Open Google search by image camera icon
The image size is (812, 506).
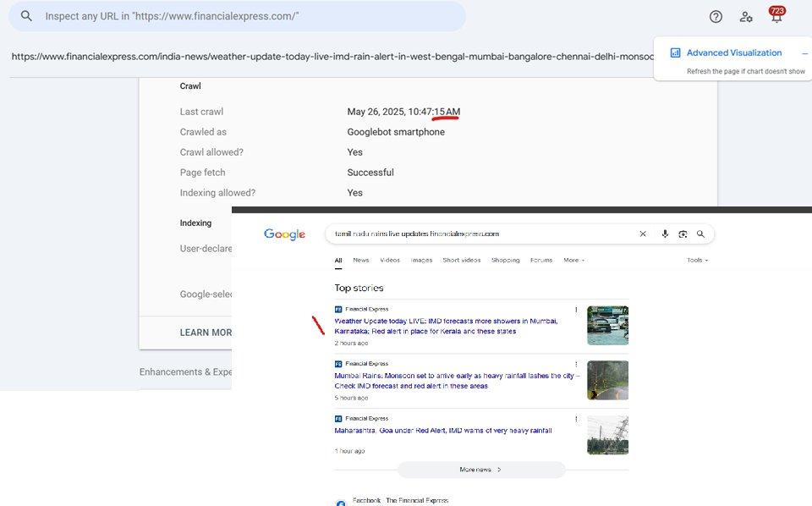(683, 234)
